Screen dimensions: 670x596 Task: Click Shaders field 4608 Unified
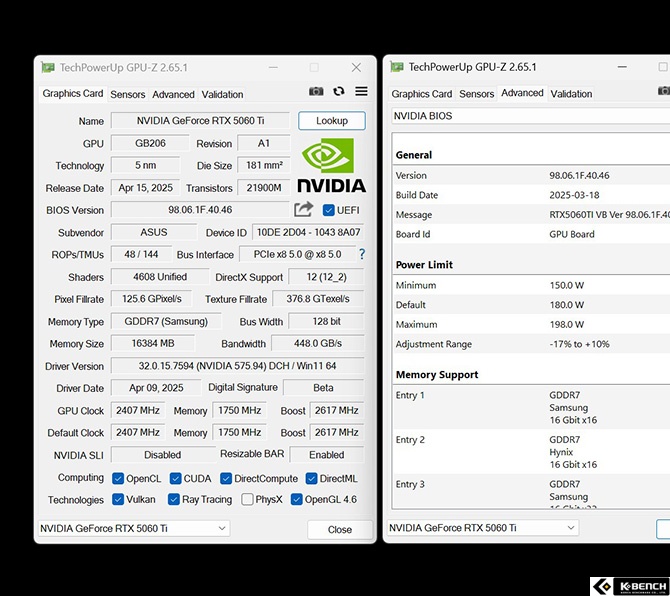coord(160,277)
